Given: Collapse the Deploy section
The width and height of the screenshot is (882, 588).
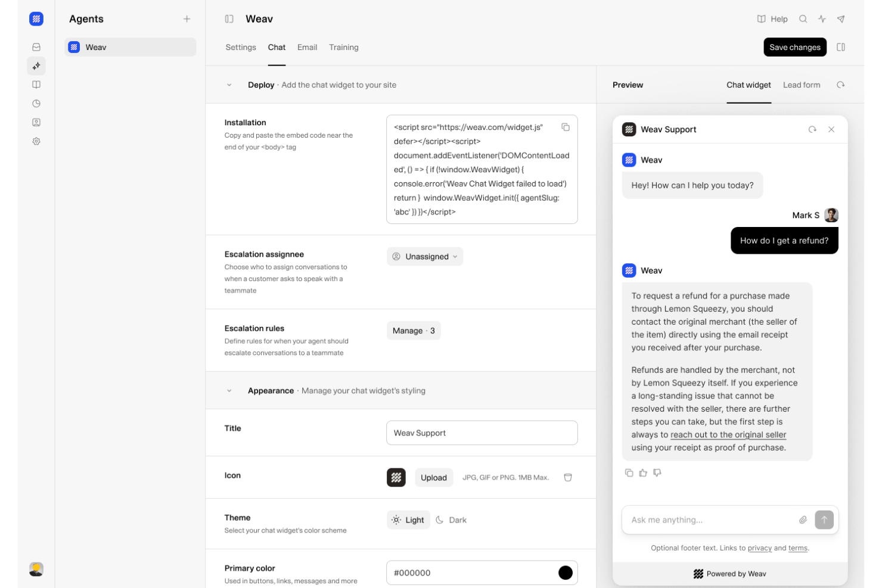Looking at the screenshot, I should [229, 85].
